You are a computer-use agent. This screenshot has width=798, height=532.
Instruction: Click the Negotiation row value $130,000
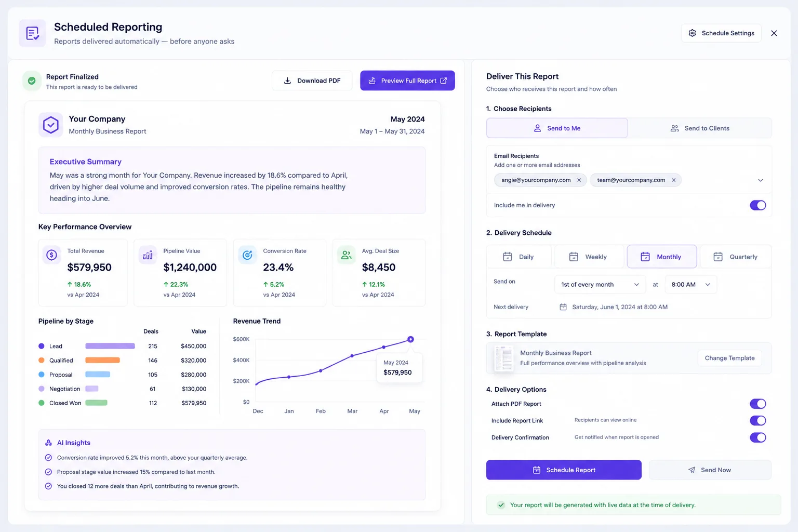[x=194, y=389]
